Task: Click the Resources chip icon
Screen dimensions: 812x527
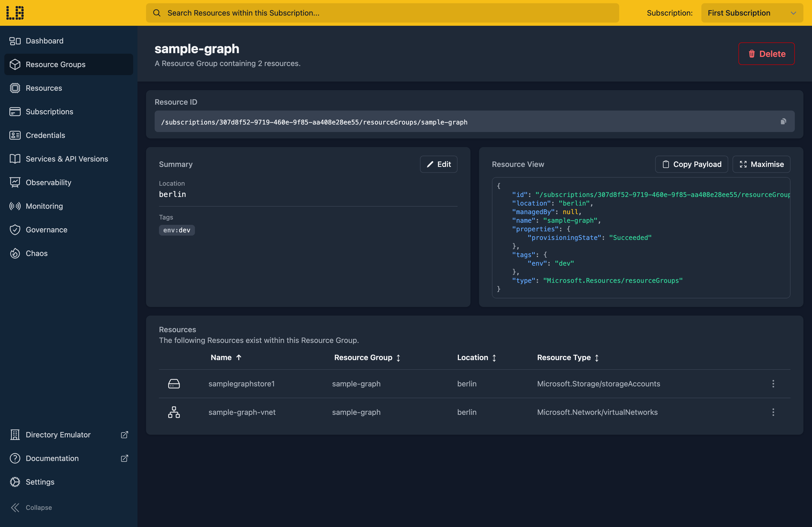Action: pyautogui.click(x=15, y=88)
